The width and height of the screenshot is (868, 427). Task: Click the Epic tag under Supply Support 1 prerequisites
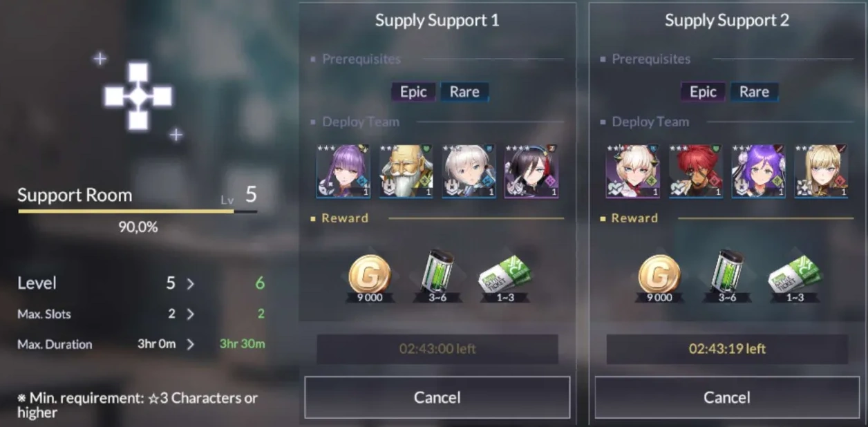(x=413, y=92)
